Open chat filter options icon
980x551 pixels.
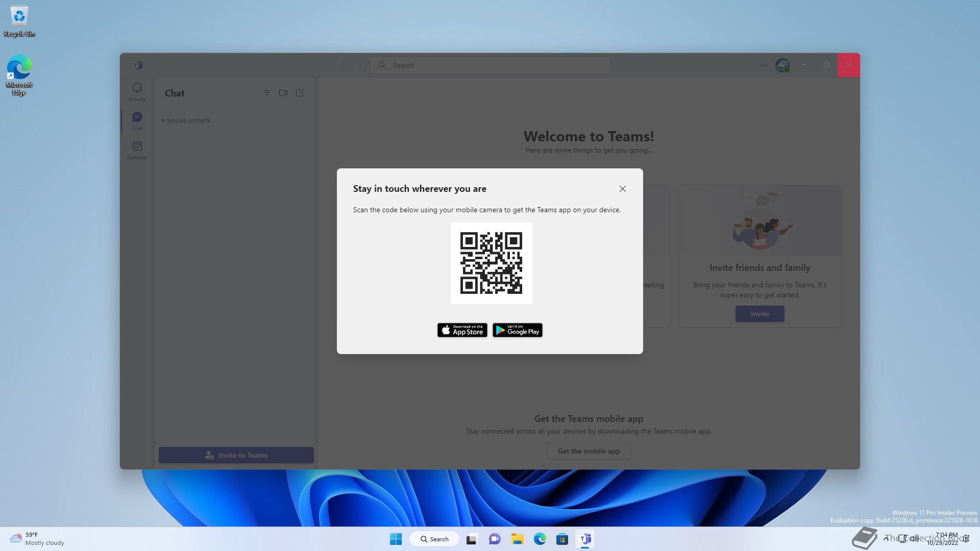[x=266, y=93]
